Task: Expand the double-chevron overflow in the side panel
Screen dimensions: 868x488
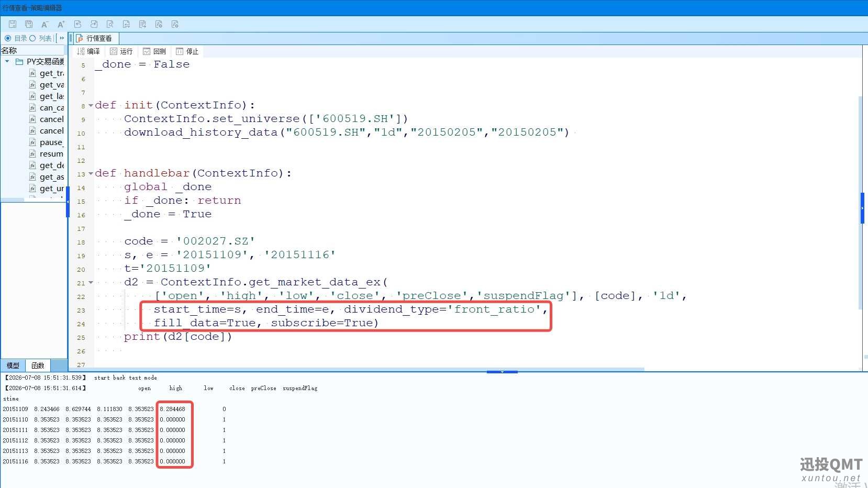Action: point(62,38)
